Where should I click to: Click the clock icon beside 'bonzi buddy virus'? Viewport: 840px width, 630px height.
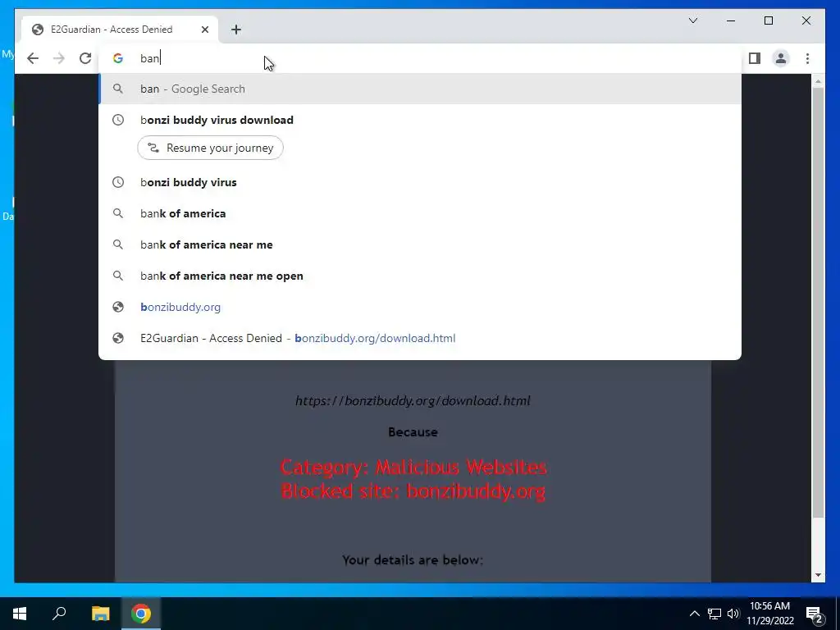point(118,182)
